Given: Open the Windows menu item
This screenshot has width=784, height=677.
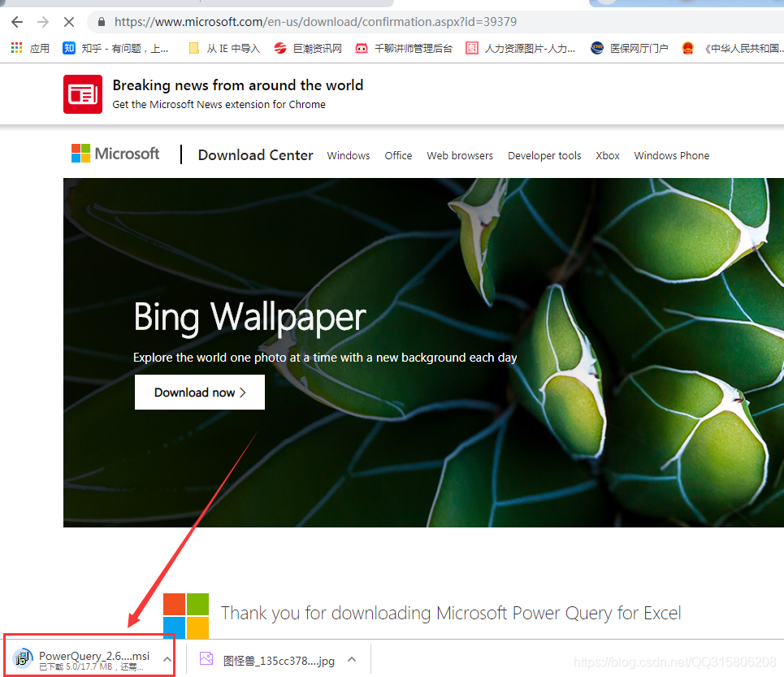Looking at the screenshot, I should pyautogui.click(x=349, y=155).
